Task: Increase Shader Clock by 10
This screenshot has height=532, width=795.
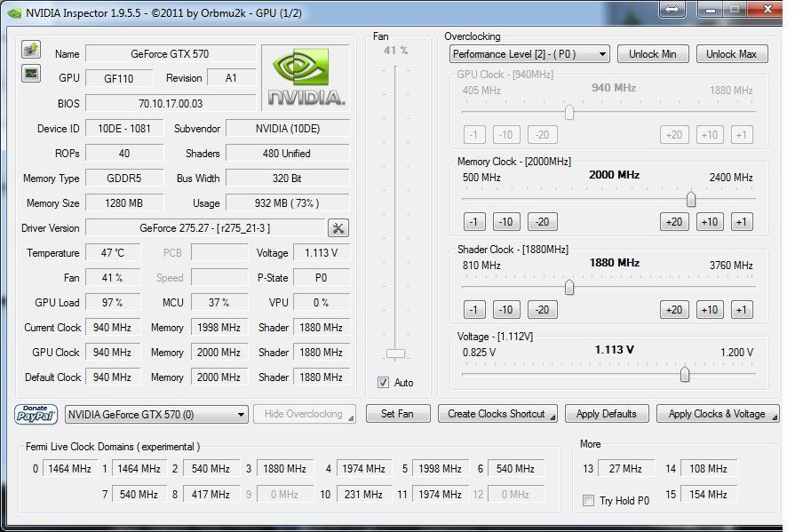Action: pyautogui.click(x=710, y=310)
